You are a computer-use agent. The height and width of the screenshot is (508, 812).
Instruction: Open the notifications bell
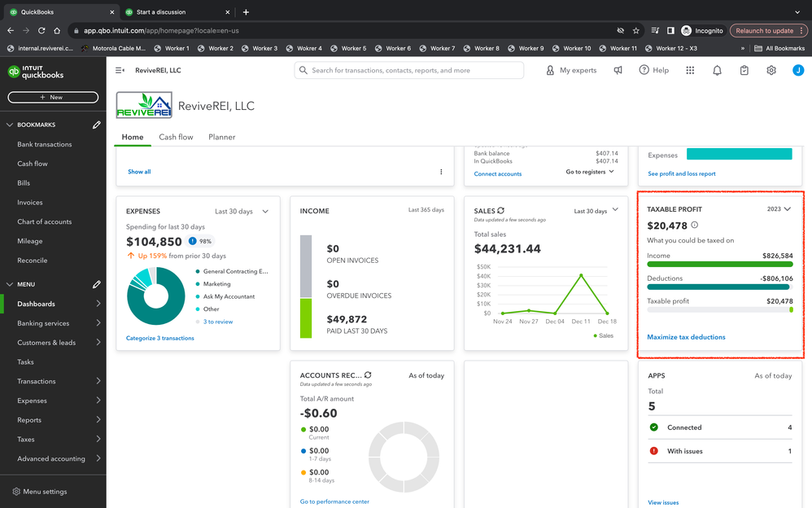tap(717, 71)
